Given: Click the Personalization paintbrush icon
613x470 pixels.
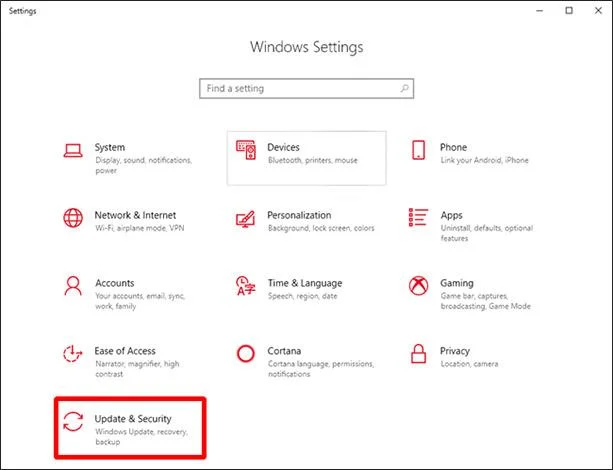Looking at the screenshot, I should click(246, 219).
